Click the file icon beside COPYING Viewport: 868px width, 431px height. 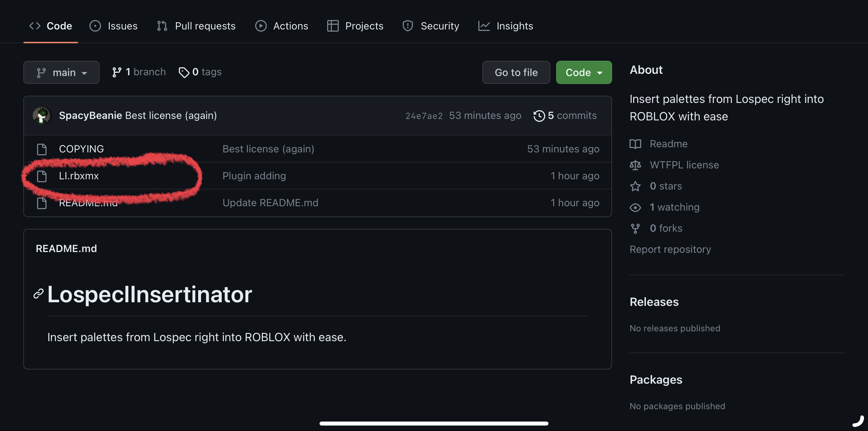[42, 149]
